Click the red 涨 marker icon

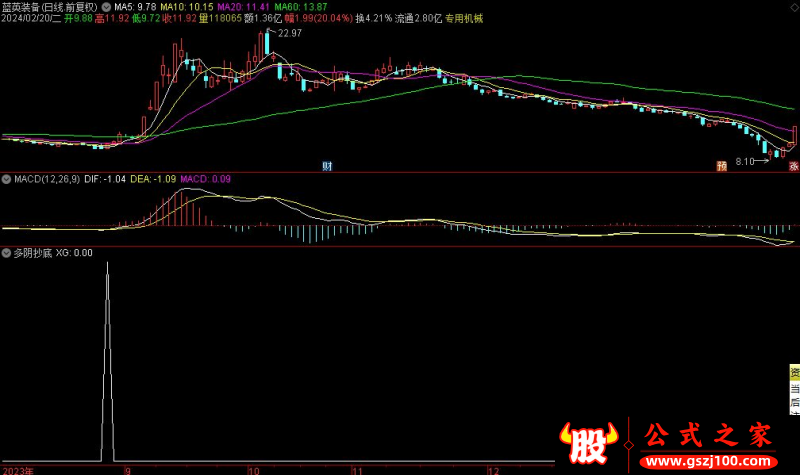click(793, 165)
